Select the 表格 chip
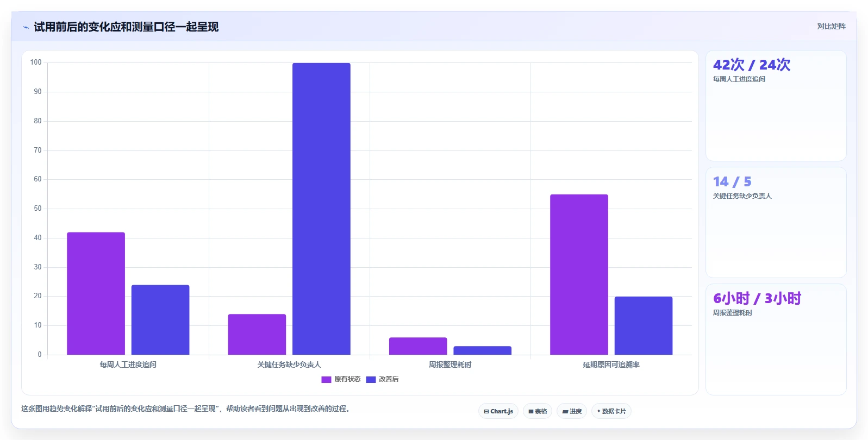Image resolution: width=868 pixels, height=440 pixels. (x=538, y=411)
